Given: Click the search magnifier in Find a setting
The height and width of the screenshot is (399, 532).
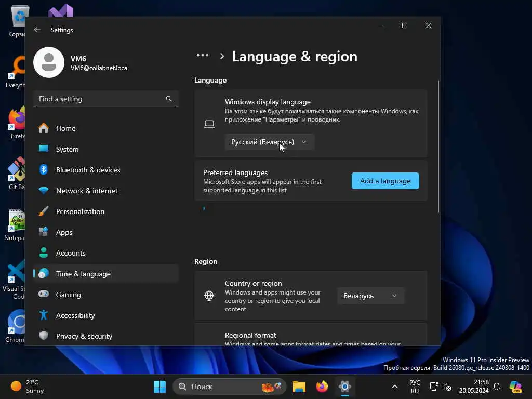Looking at the screenshot, I should pos(169,99).
